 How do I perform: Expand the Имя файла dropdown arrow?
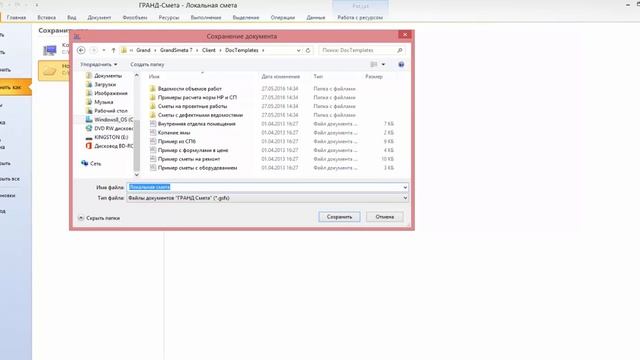(405, 187)
